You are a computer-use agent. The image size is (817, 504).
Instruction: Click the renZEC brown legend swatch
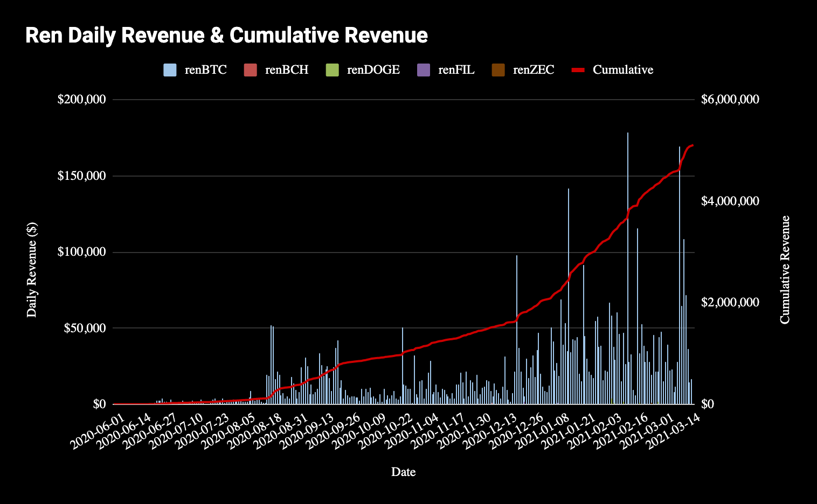pos(498,70)
